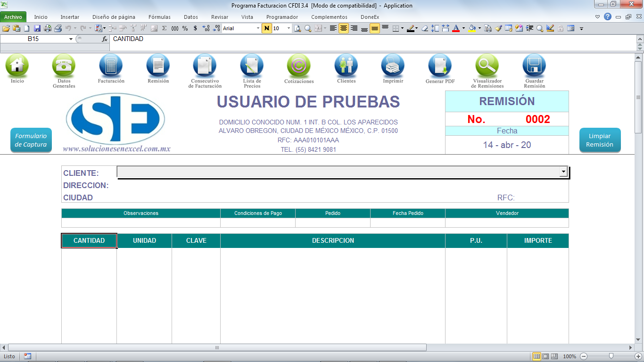Image resolution: width=644 pixels, height=362 pixels.
Task: Switch to the Fórmulas ribbon tab
Action: tap(159, 17)
